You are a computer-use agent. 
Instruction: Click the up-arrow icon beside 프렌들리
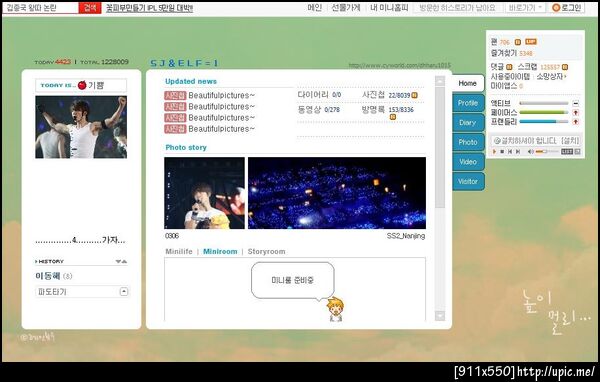575,122
